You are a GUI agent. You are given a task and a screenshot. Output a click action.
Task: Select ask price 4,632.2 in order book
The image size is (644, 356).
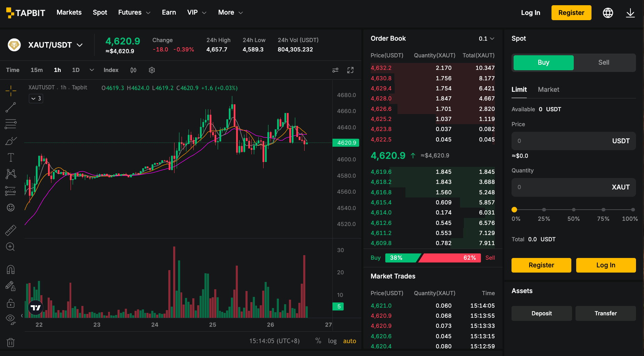pyautogui.click(x=381, y=68)
